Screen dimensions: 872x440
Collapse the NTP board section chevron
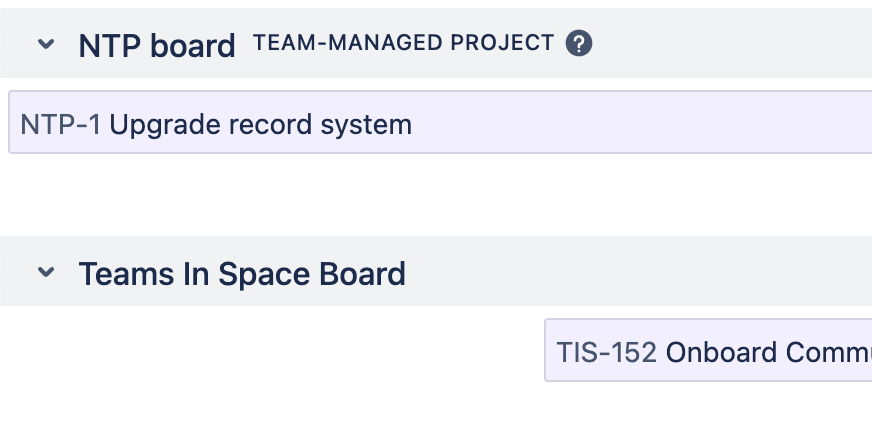click(x=46, y=44)
